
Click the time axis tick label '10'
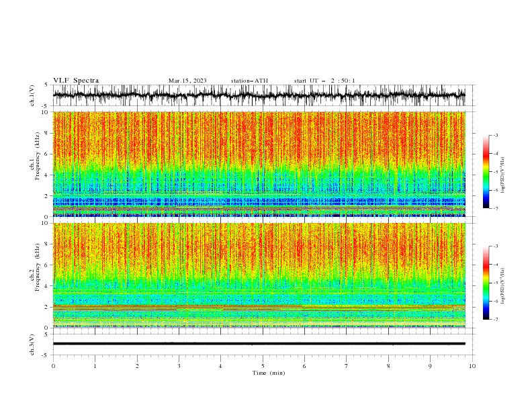coord(472,366)
